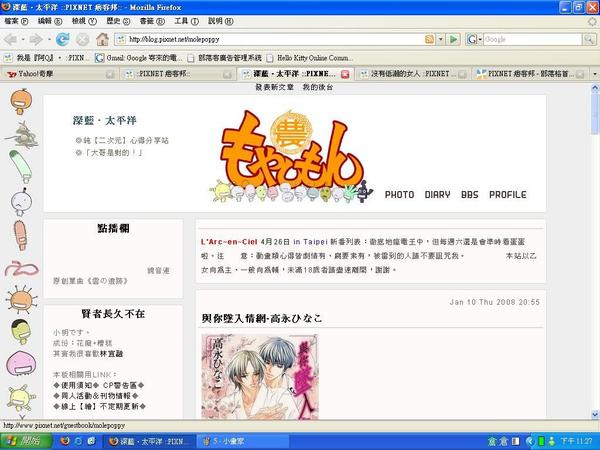Click the green tube-shaped microbe character

[21, 166]
